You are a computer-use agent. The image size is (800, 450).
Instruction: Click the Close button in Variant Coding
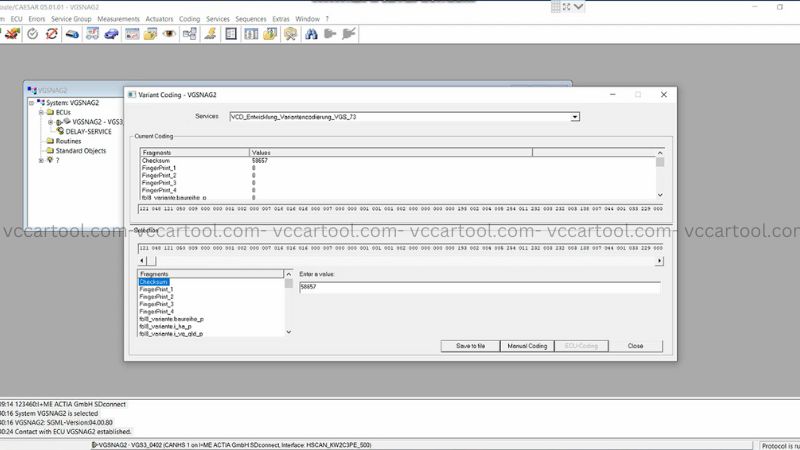click(x=635, y=346)
